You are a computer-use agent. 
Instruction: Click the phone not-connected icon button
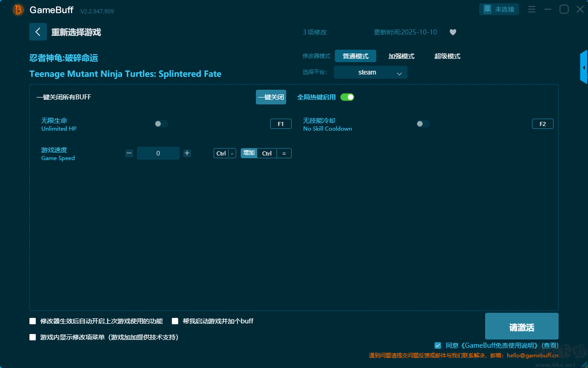[x=499, y=9]
